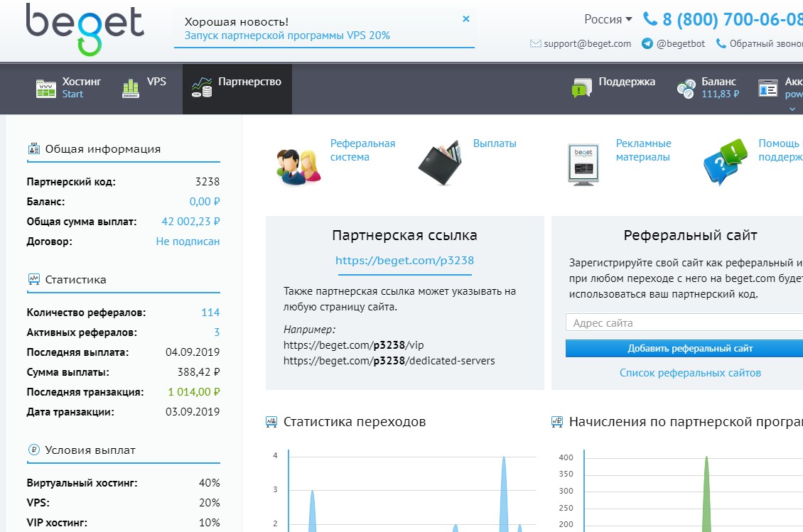This screenshot has width=803, height=532.
Task: Click the Добавить реферальный сайт button
Action: pos(684,348)
